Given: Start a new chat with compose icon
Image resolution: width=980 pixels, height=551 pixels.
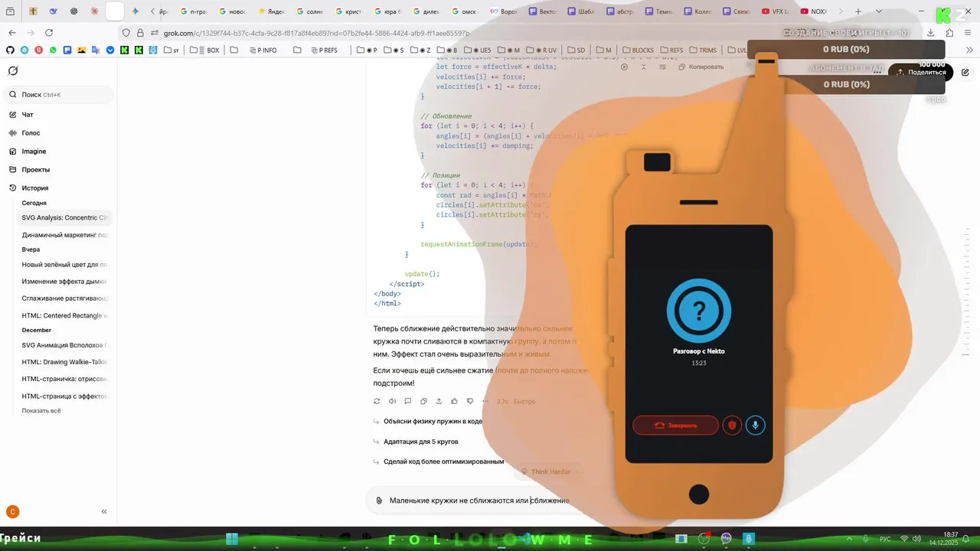Looking at the screenshot, I should 965,72.
